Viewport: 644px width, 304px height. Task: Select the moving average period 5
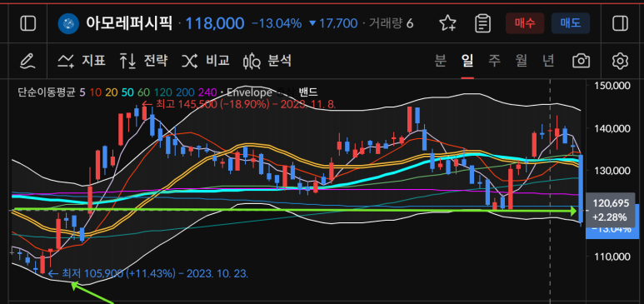click(x=82, y=92)
